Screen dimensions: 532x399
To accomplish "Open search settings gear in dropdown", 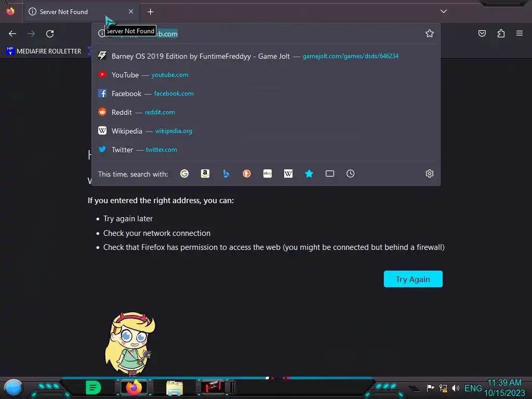I will tap(430, 174).
